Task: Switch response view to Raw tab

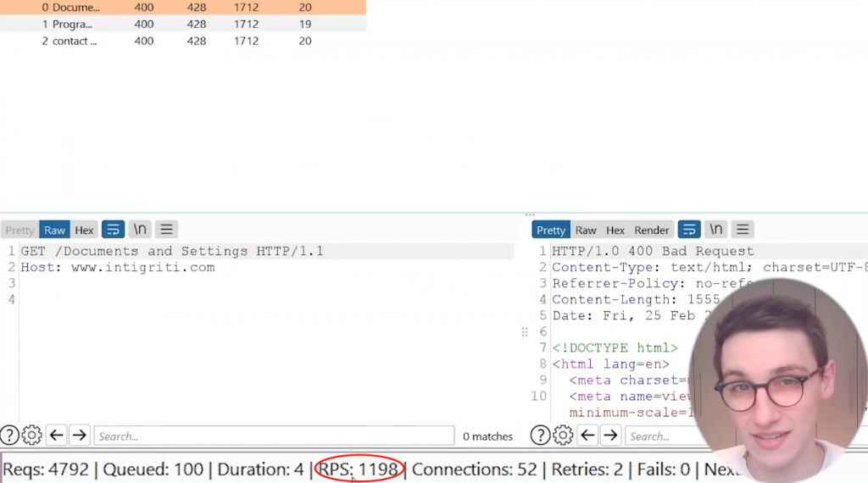Action: click(586, 230)
